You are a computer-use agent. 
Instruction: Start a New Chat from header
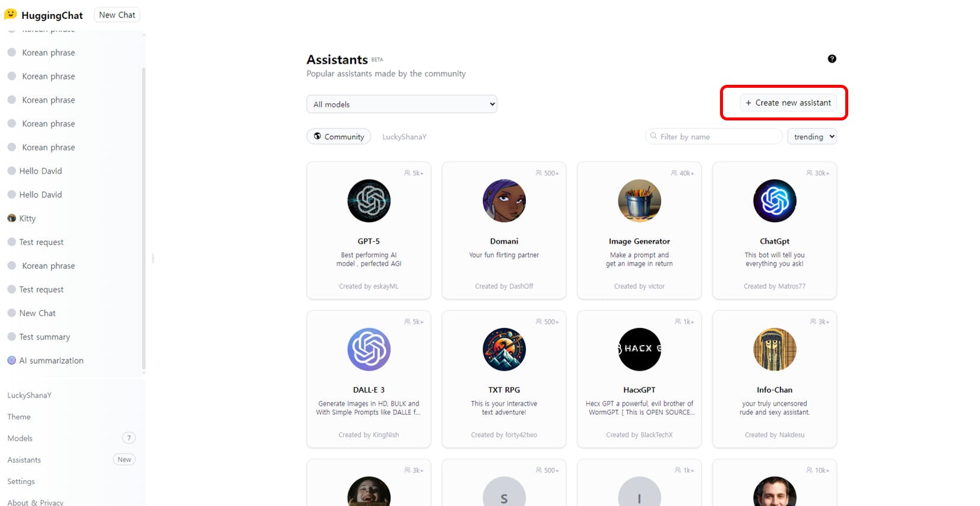click(117, 15)
